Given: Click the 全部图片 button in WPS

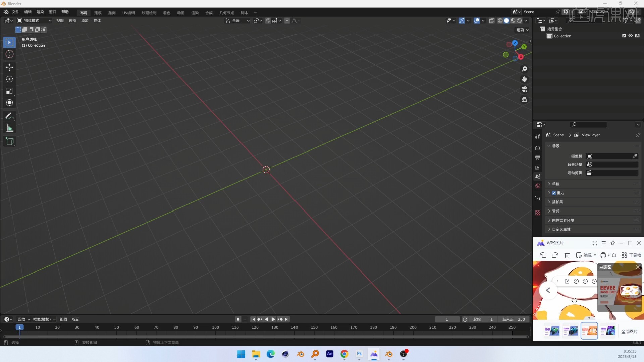Looking at the screenshot, I should [x=629, y=331].
